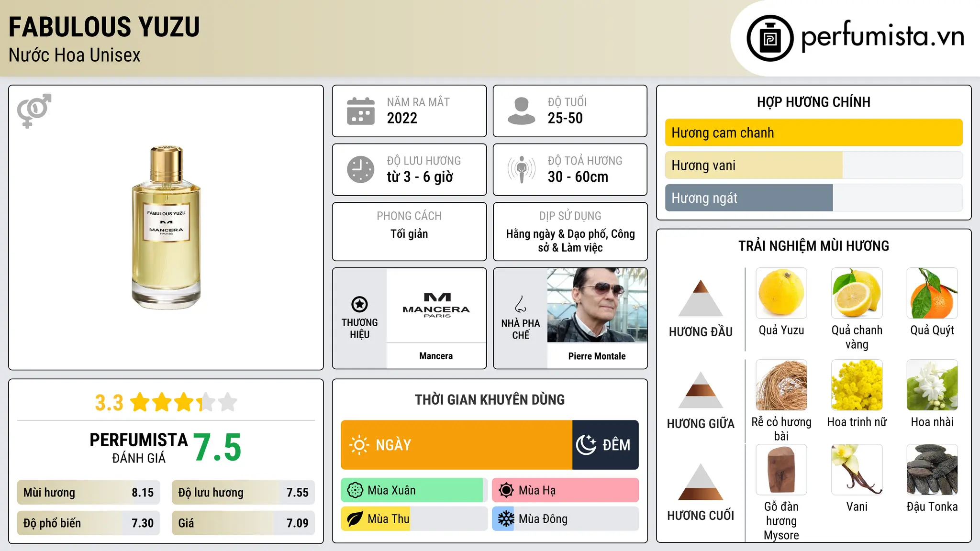Open the Pierre Montale perfumer photo

(x=597, y=305)
